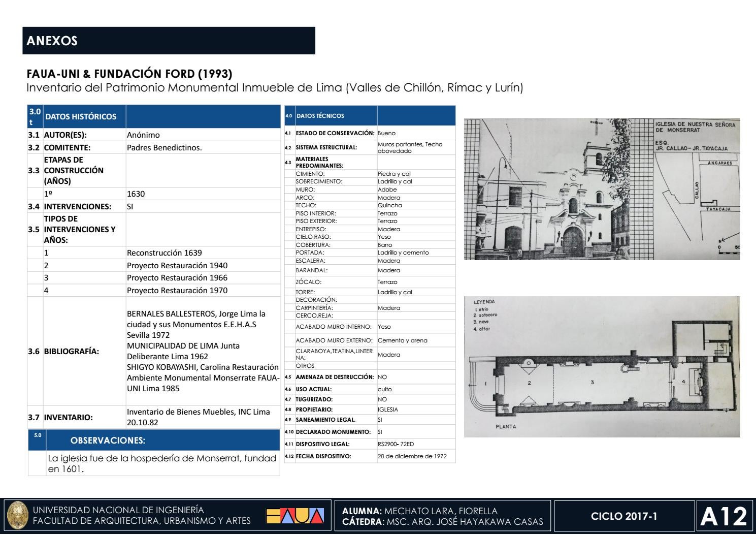This screenshot has height=535, width=756.
Task: Click the FAUA-UNI & FUNDACIÓN FORD heading
Action: [129, 74]
